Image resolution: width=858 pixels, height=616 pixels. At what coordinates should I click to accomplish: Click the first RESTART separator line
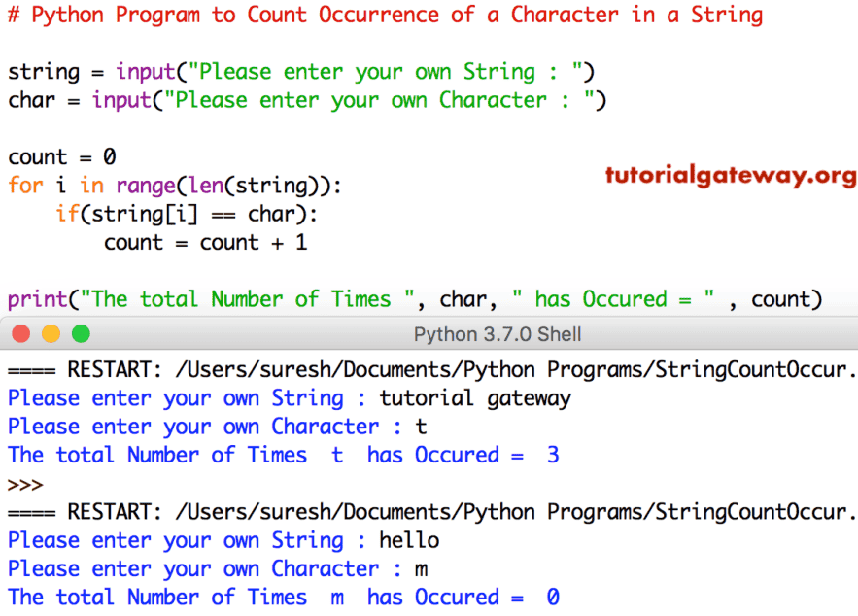tap(389, 369)
